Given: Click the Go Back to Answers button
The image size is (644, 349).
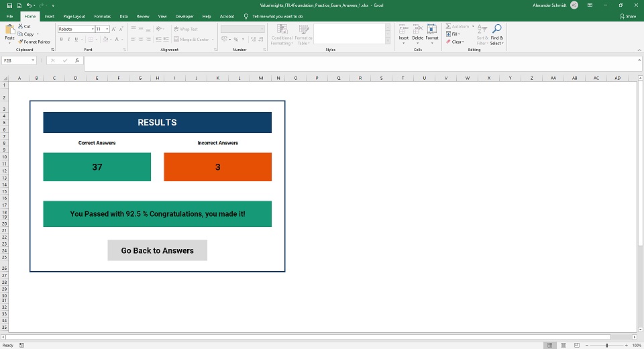Looking at the screenshot, I should [157, 250].
